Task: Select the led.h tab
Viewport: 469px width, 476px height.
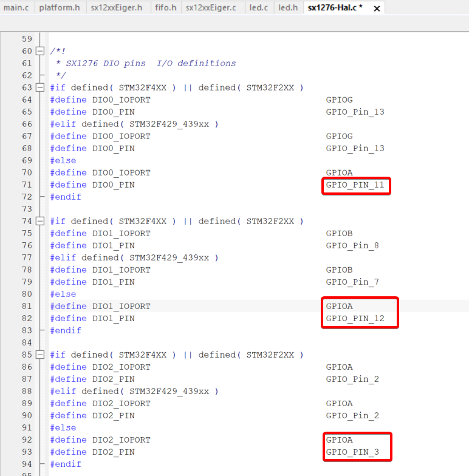Action: pyautogui.click(x=288, y=8)
